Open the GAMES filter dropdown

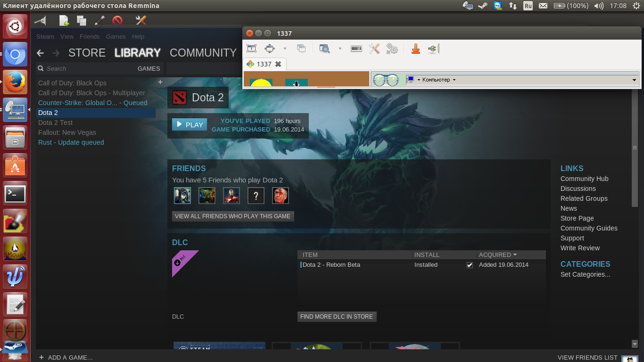coord(149,68)
